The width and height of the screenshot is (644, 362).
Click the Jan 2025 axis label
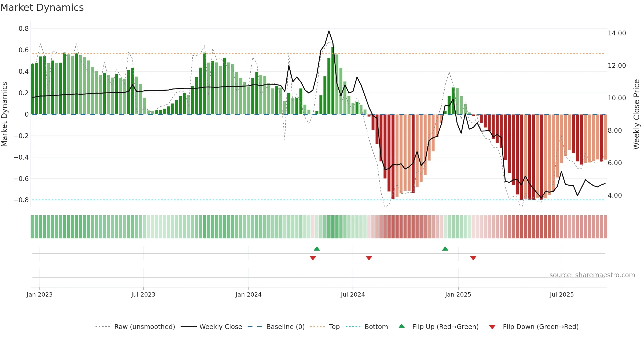coord(458,294)
